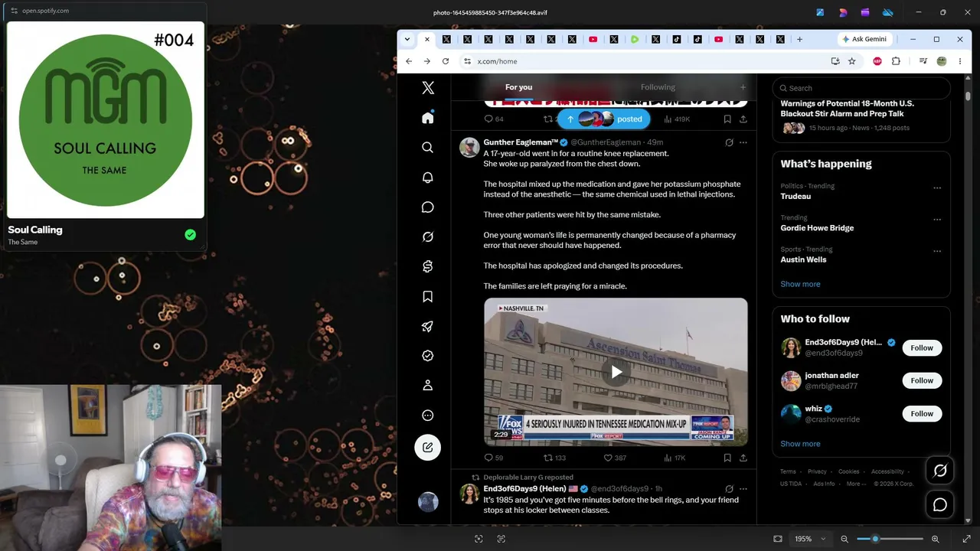Click fit-to-window icon in photo viewer

pyautogui.click(x=778, y=539)
